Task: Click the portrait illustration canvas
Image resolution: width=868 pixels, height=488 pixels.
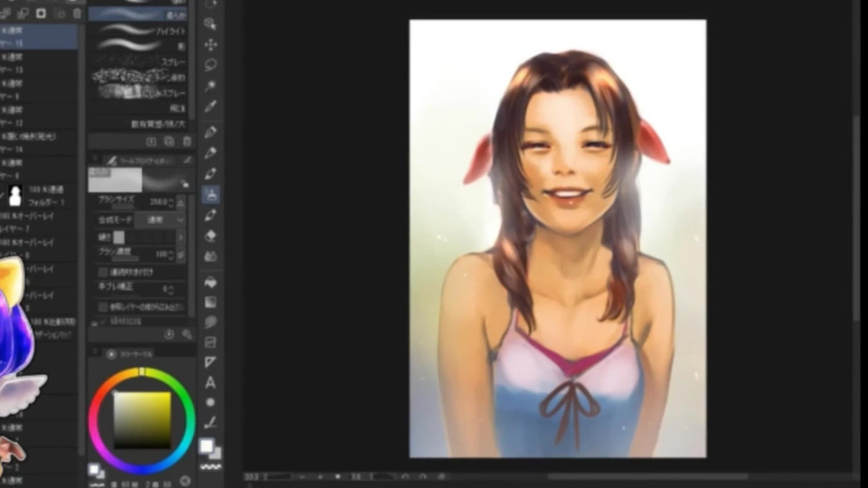Action: click(558, 239)
